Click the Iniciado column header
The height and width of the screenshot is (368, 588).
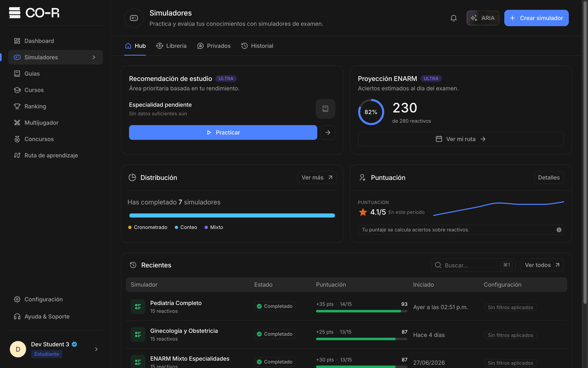(423, 285)
